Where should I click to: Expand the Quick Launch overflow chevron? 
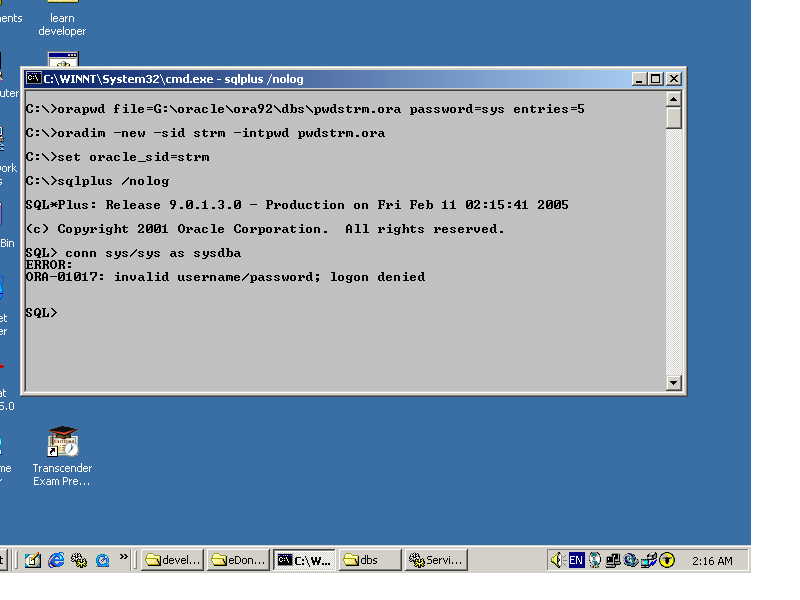(124, 558)
